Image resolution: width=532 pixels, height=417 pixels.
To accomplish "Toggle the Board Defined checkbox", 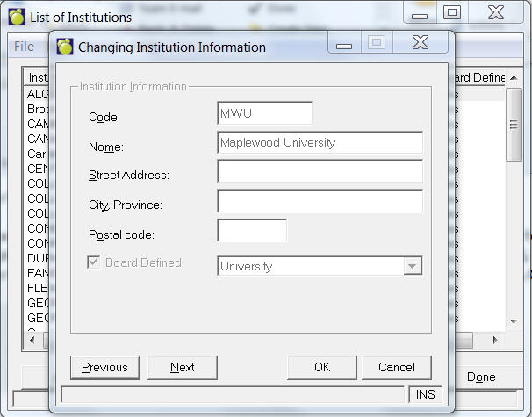I will coord(93,262).
